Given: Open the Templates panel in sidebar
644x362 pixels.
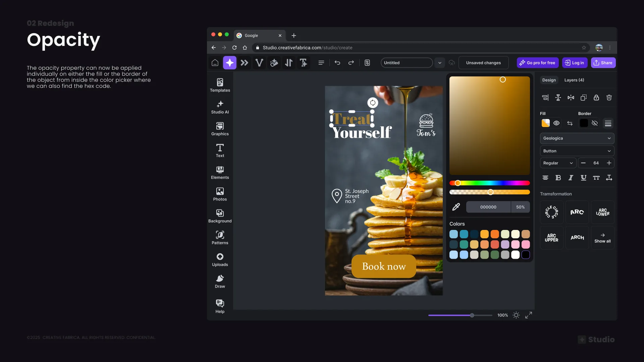Looking at the screenshot, I should coord(220,85).
